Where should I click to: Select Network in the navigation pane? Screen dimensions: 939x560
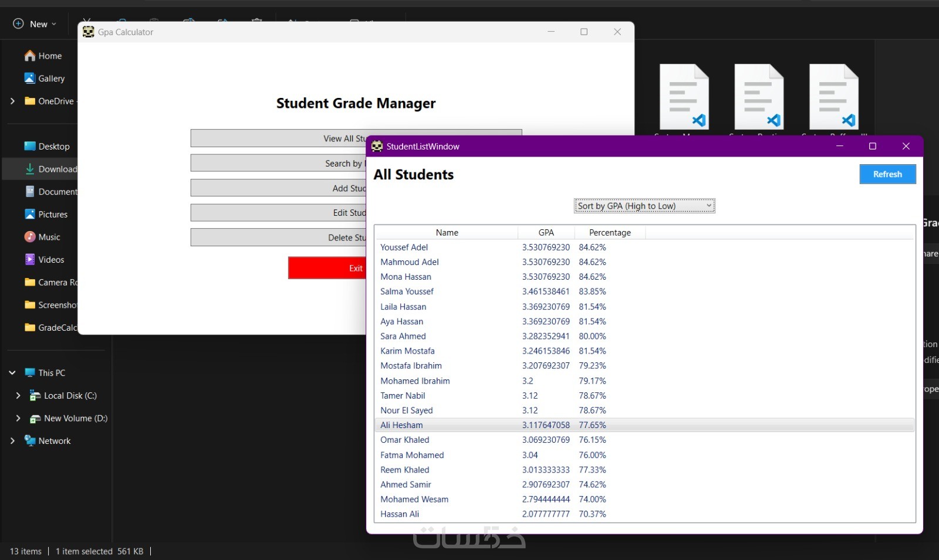click(x=48, y=441)
